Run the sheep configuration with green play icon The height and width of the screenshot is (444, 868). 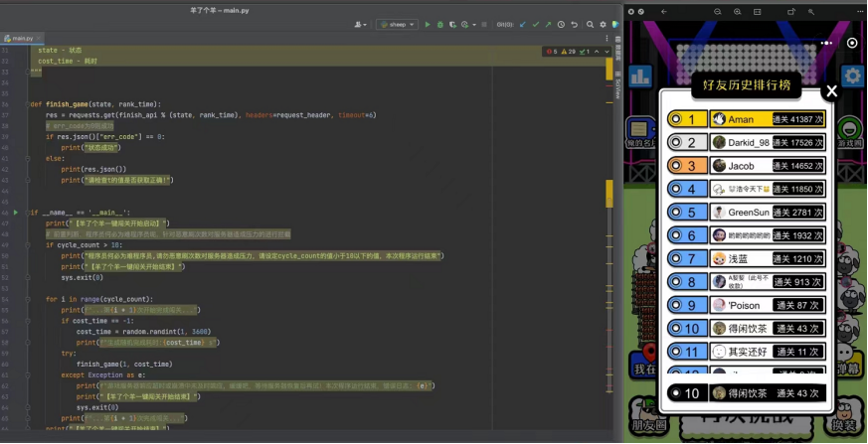[428, 24]
